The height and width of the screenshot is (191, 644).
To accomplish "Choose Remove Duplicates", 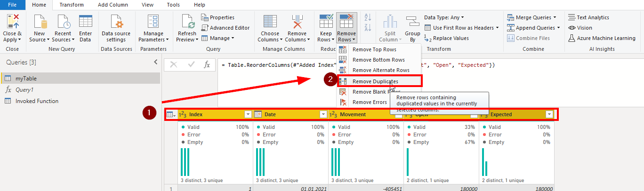I will pyautogui.click(x=379, y=81).
